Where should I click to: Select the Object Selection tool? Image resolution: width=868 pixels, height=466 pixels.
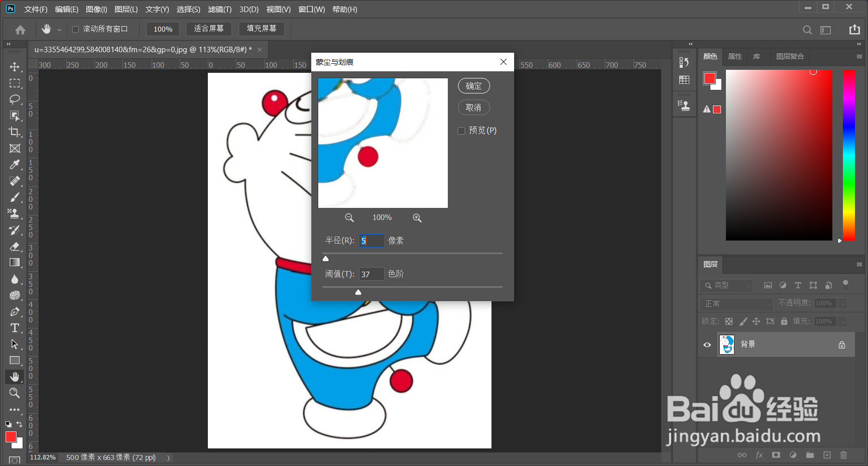click(15, 116)
